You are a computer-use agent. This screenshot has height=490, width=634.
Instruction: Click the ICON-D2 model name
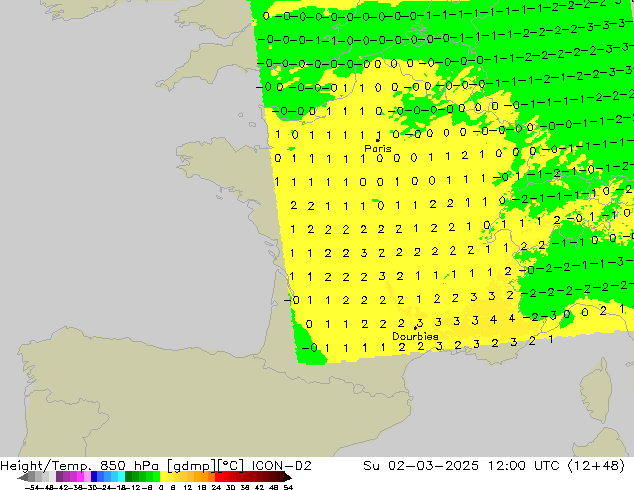(281, 466)
